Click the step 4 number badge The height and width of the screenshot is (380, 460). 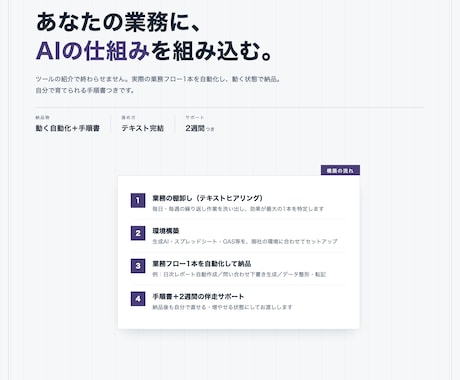pyautogui.click(x=138, y=299)
